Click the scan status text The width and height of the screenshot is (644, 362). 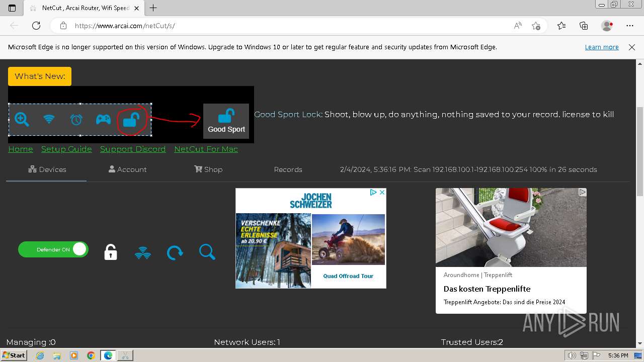pyautogui.click(x=468, y=169)
